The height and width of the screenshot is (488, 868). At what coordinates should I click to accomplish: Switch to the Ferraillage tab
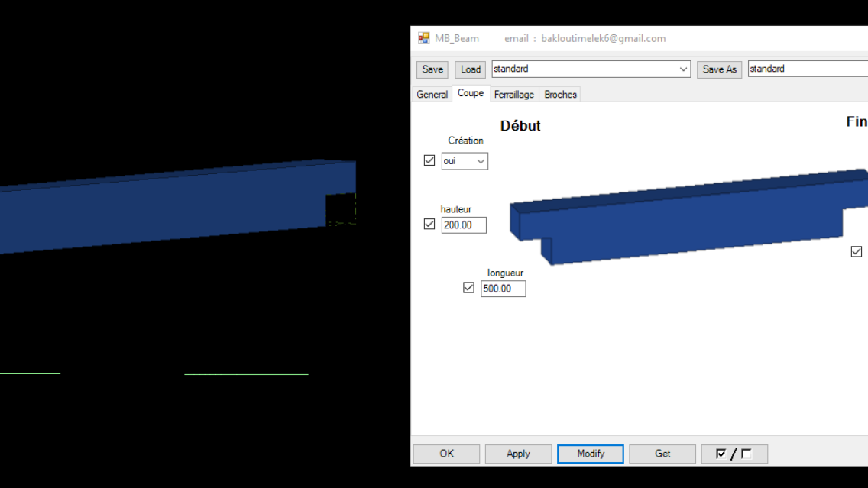click(x=513, y=94)
